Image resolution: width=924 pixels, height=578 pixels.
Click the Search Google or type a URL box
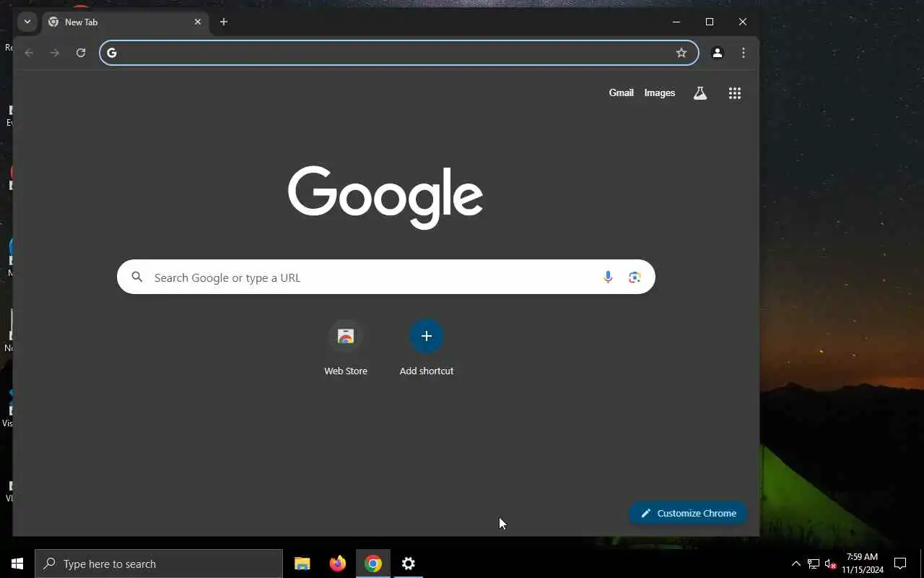point(385,277)
